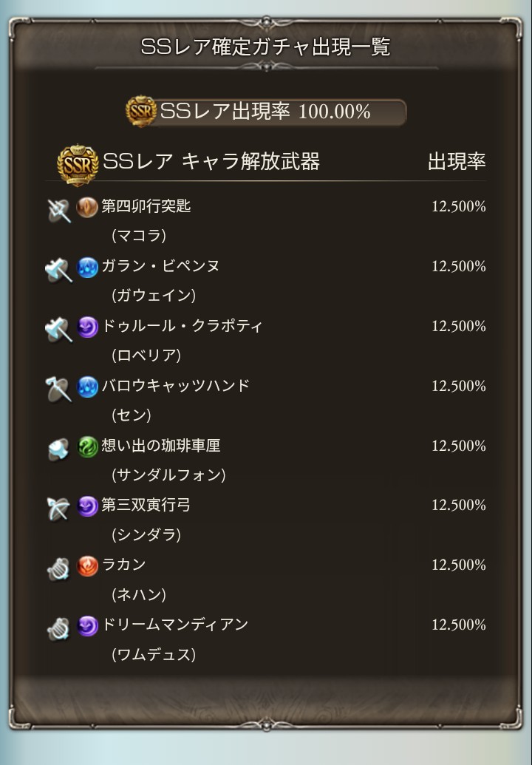
Task: Click the fire element icon beside ラカン
Action: (x=88, y=566)
